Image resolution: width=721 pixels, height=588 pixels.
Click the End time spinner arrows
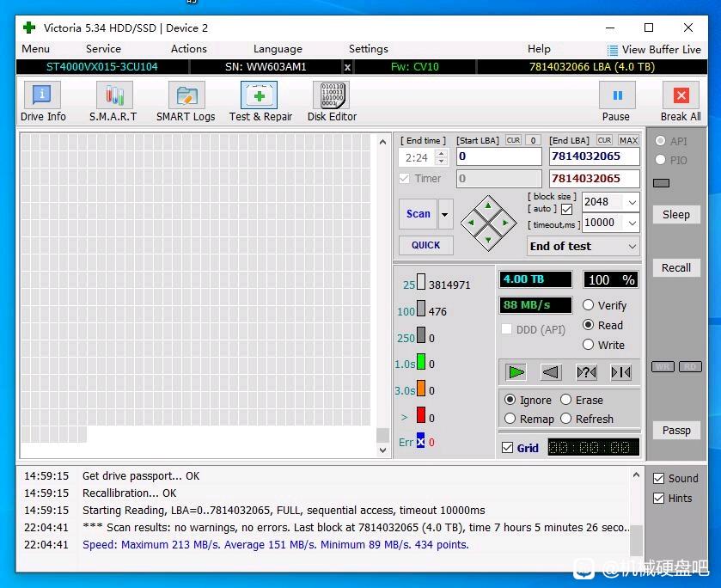pos(441,158)
